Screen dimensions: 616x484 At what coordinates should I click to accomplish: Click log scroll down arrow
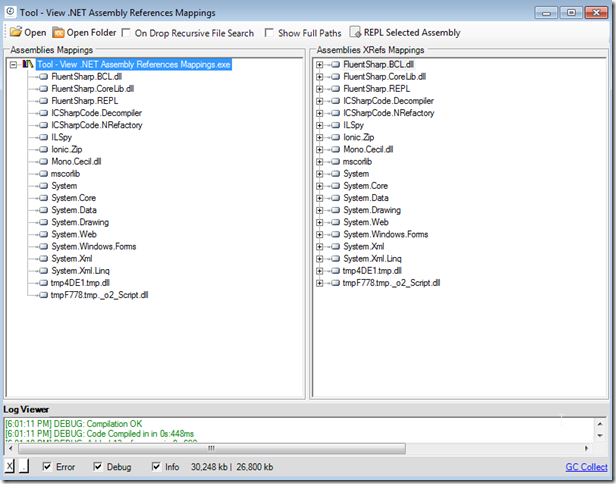[600, 435]
